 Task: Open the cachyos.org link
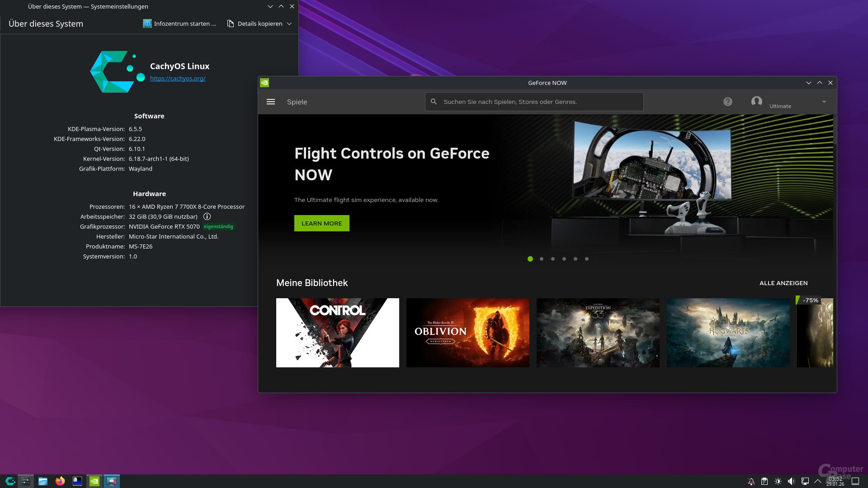coord(178,78)
